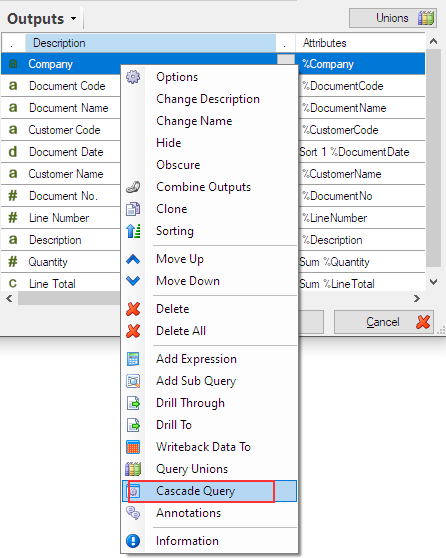Viewport: 446px width, 558px height.
Task: Click the blue Information exclamation icon
Action: pyautogui.click(x=133, y=541)
